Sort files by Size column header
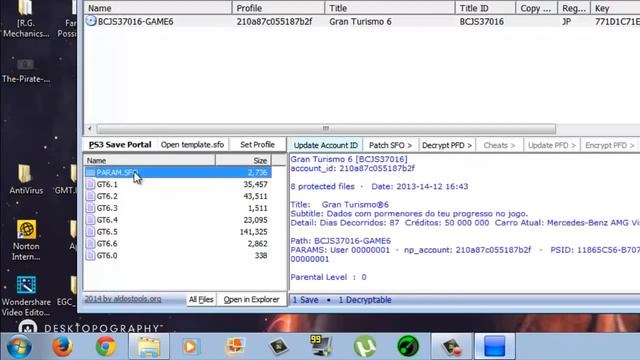 pyautogui.click(x=244, y=160)
